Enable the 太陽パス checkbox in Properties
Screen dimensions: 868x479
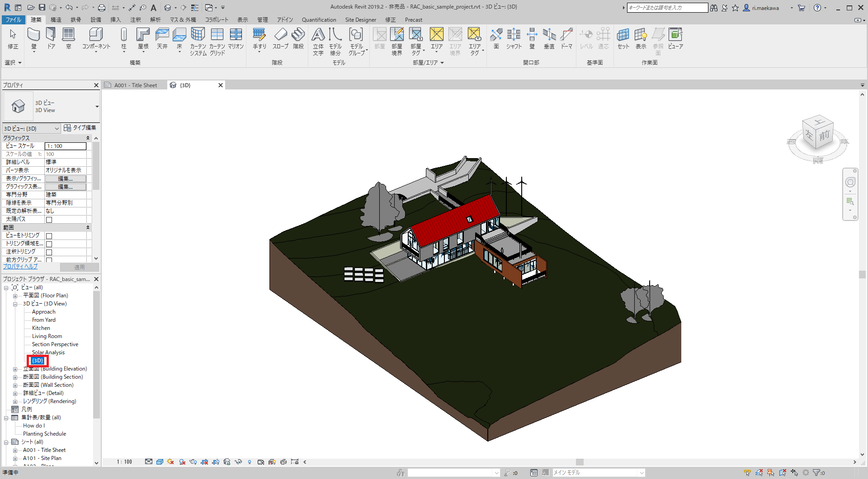pyautogui.click(x=48, y=219)
